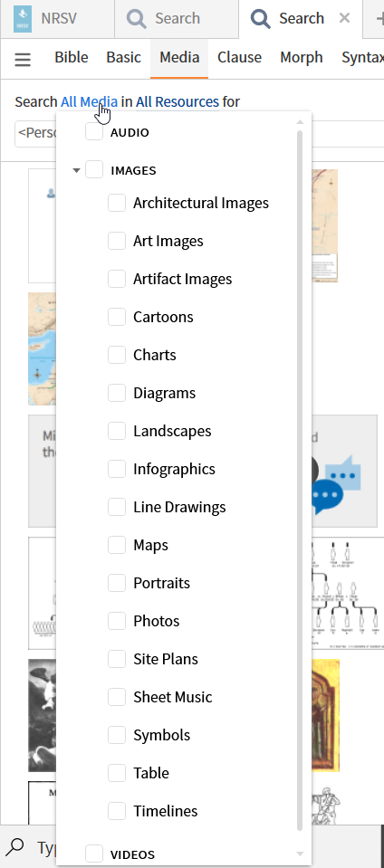Collapse the Images category
This screenshot has height=868, width=384.
click(x=76, y=170)
